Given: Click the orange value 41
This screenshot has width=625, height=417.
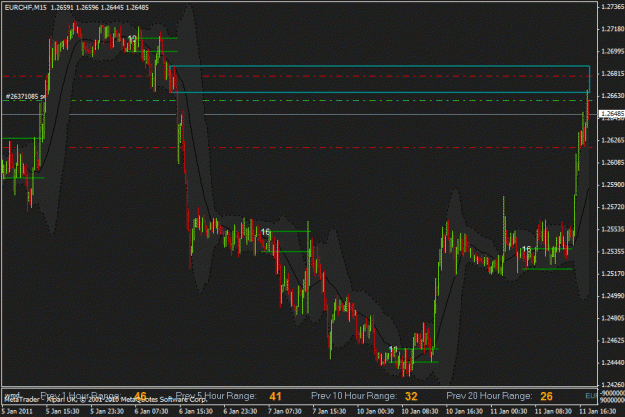Looking at the screenshot, I should click(x=275, y=396).
